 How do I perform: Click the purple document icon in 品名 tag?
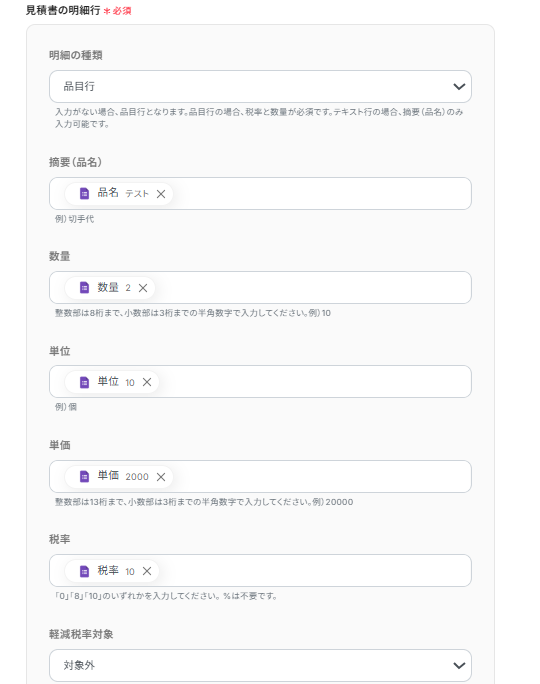pyautogui.click(x=84, y=193)
